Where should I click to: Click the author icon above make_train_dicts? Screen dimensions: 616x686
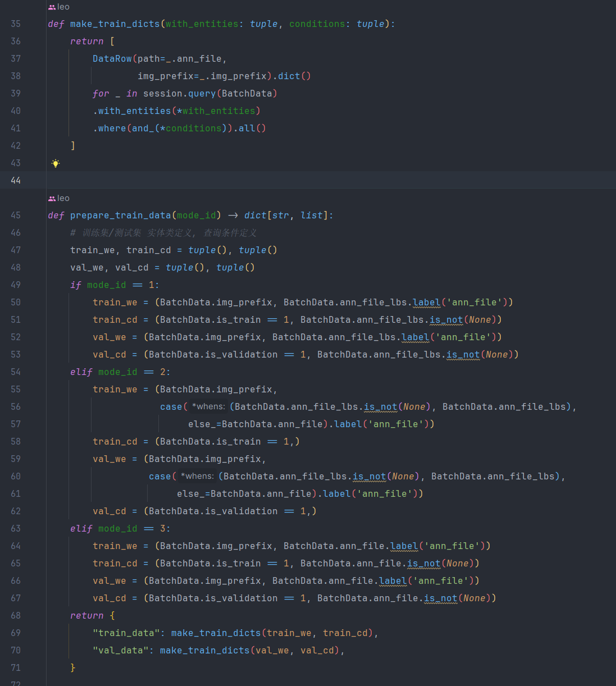click(x=52, y=7)
